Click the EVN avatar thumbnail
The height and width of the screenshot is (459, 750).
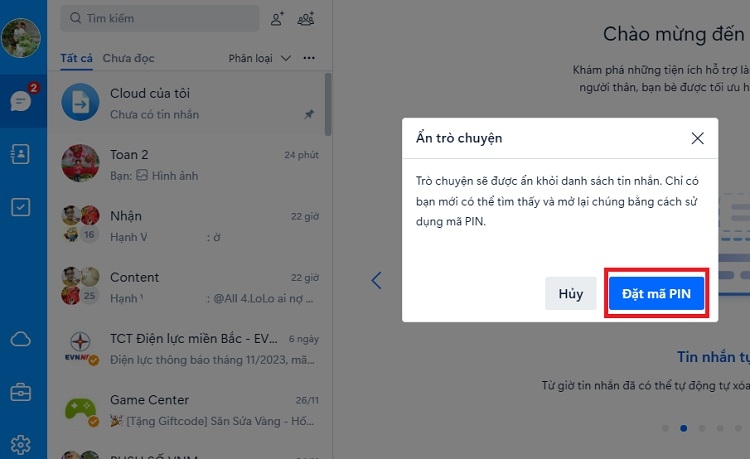(80, 348)
